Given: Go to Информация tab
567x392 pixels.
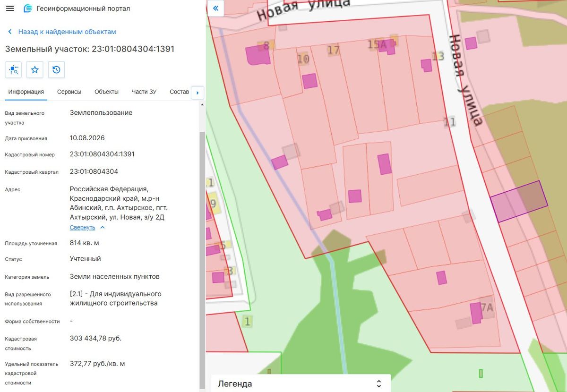Looking at the screenshot, I should pyautogui.click(x=26, y=92).
